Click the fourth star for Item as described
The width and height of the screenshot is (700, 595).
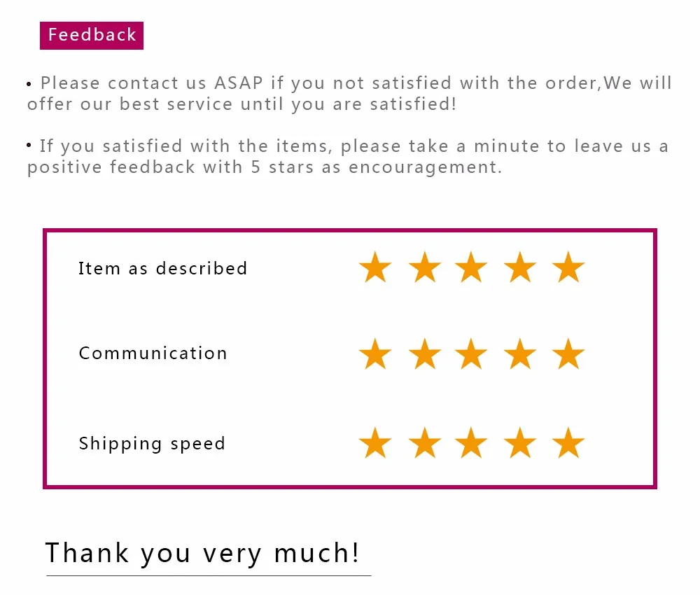coord(520,267)
